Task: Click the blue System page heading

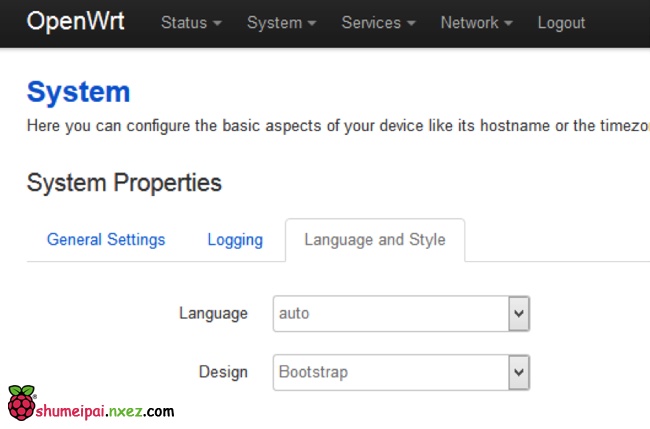Action: (79, 93)
